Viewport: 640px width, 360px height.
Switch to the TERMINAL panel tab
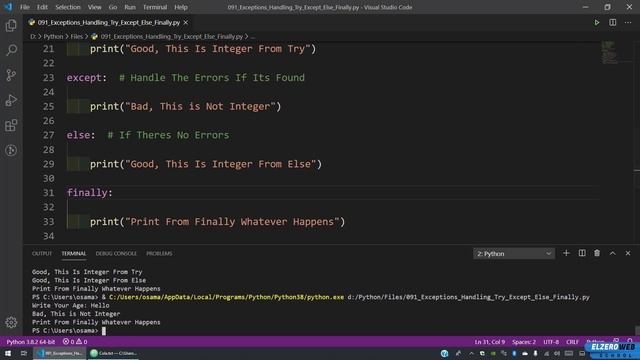coord(74,253)
